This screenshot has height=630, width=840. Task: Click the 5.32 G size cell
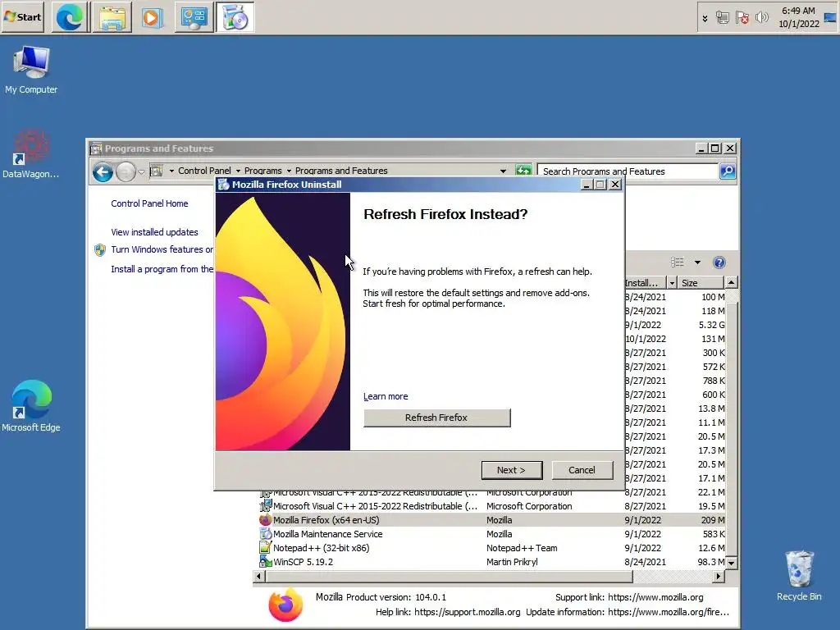point(711,325)
